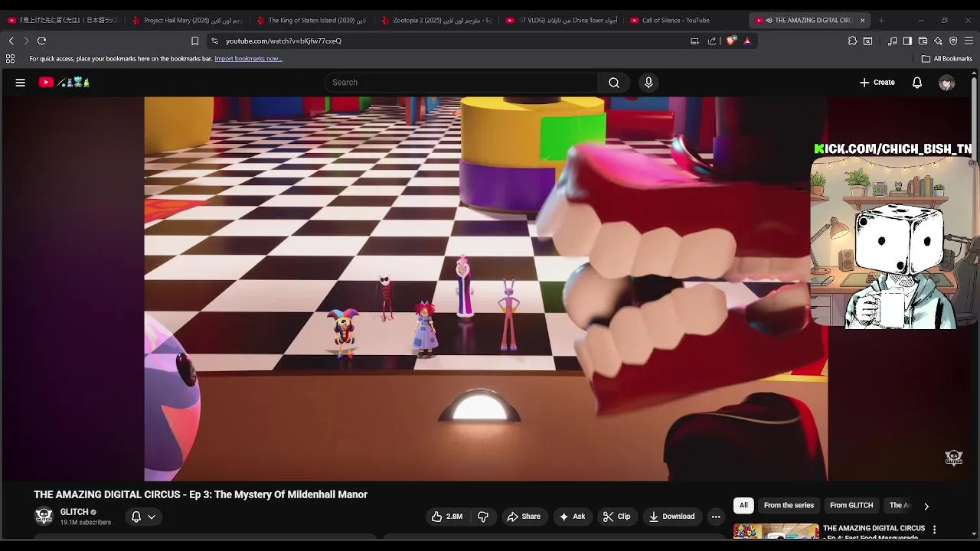Go forward with the browser arrow
The image size is (980, 551).
tap(26, 41)
